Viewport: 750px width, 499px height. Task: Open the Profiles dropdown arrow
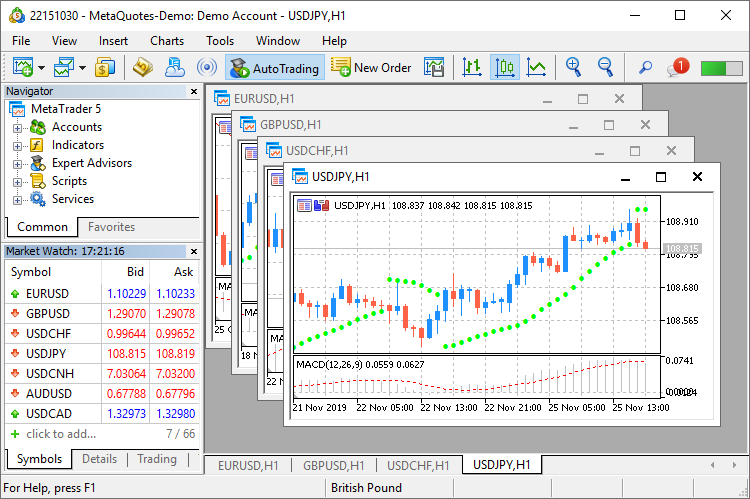coord(82,68)
